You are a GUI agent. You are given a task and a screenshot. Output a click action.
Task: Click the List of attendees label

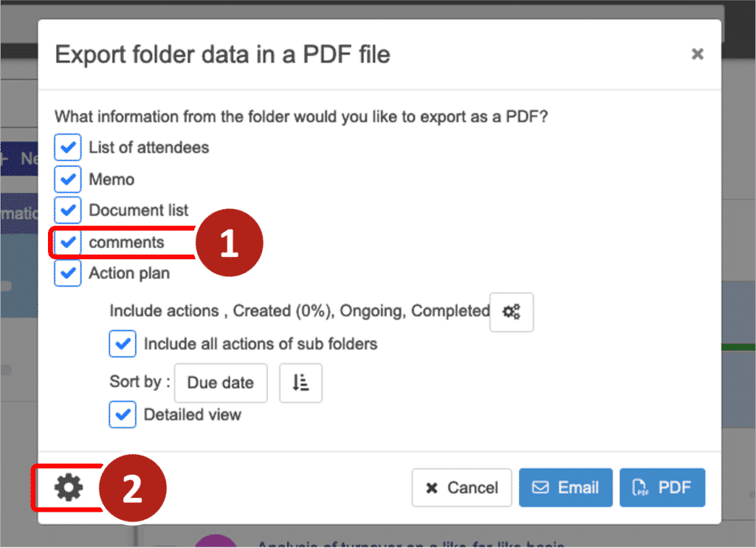(148, 148)
